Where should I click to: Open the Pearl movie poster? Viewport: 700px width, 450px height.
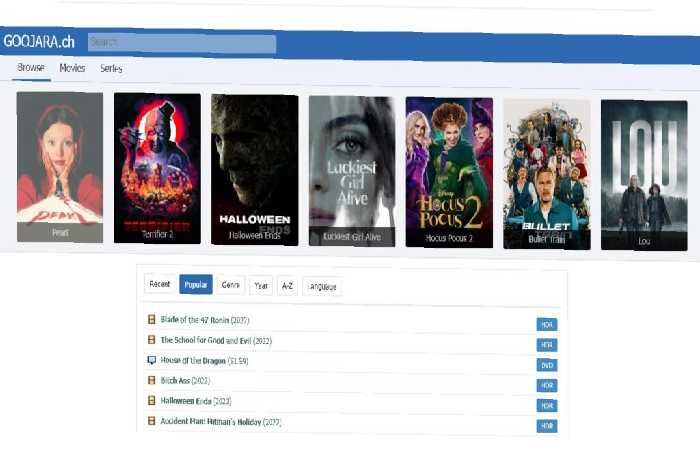(60, 167)
